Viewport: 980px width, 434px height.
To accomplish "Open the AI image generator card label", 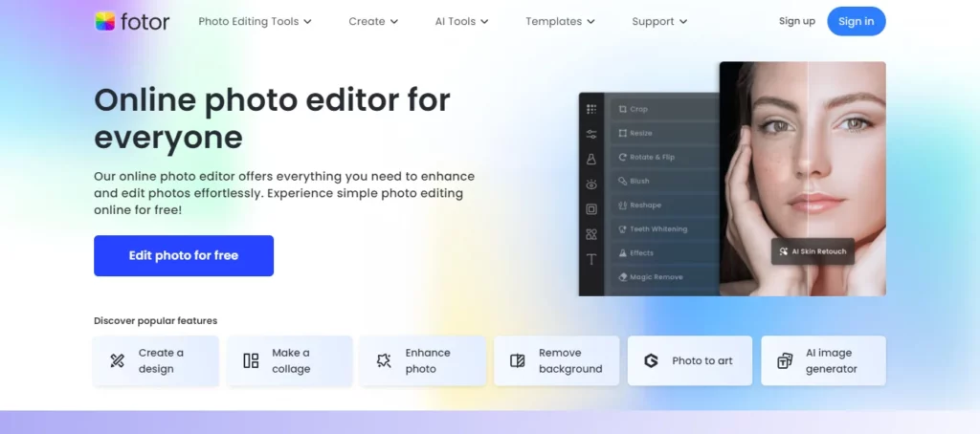I will click(832, 361).
